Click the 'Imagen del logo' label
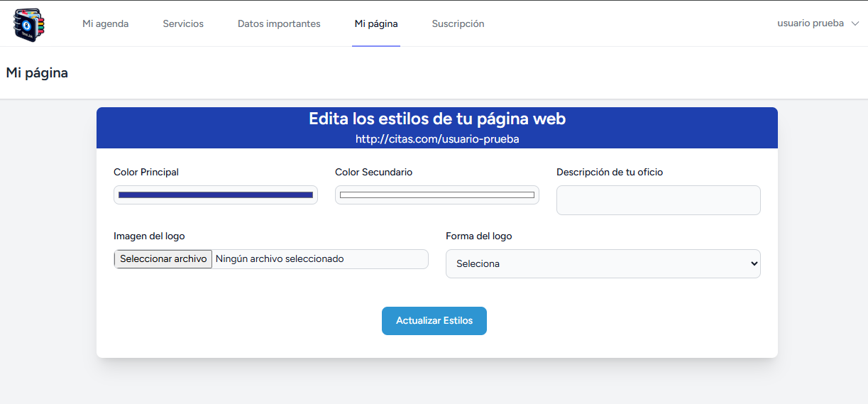 pyautogui.click(x=149, y=236)
